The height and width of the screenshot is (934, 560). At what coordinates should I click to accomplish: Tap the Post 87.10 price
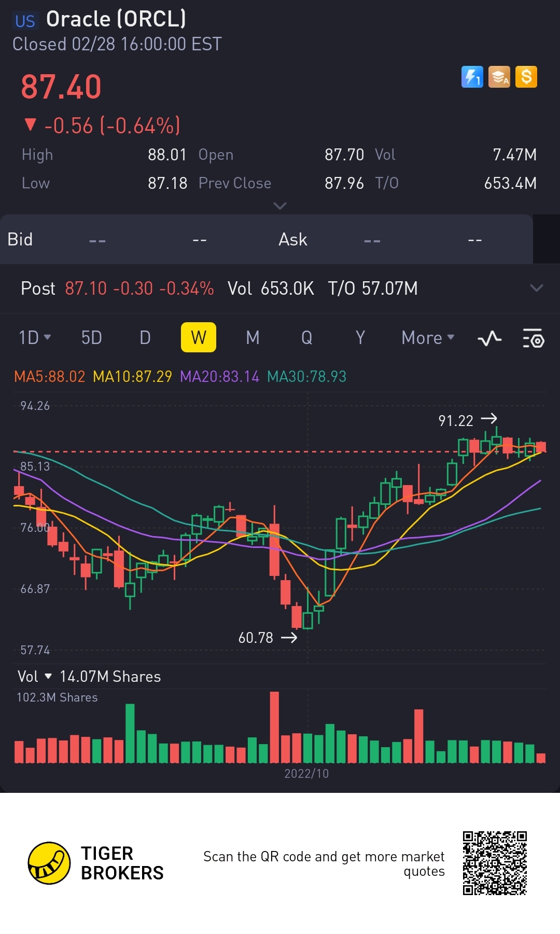tap(86, 288)
